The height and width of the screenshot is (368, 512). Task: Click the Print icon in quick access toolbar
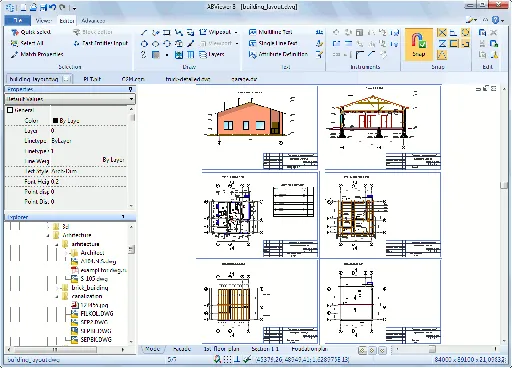[33, 7]
